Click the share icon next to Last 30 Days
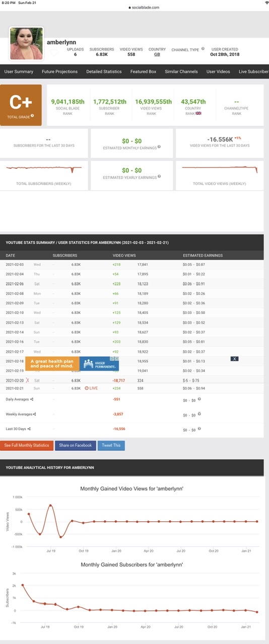 [x=29, y=429]
